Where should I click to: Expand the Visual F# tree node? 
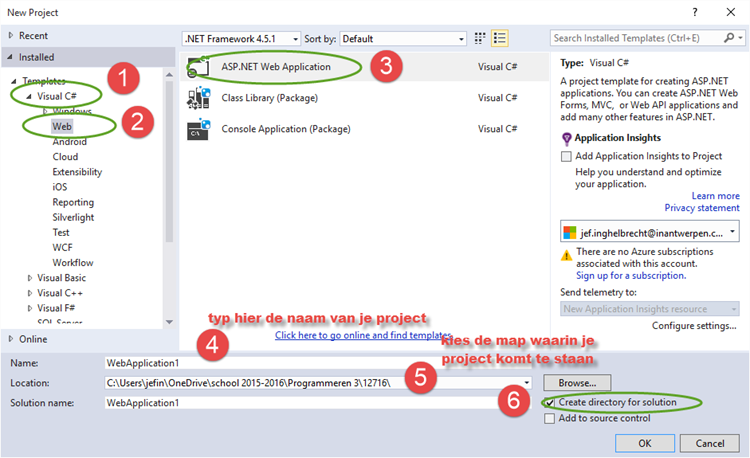tap(30, 308)
